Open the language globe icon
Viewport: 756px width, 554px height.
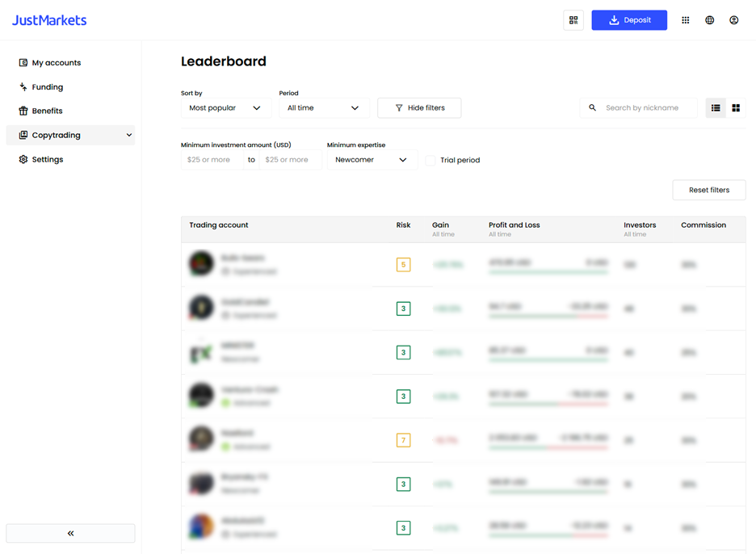709,20
